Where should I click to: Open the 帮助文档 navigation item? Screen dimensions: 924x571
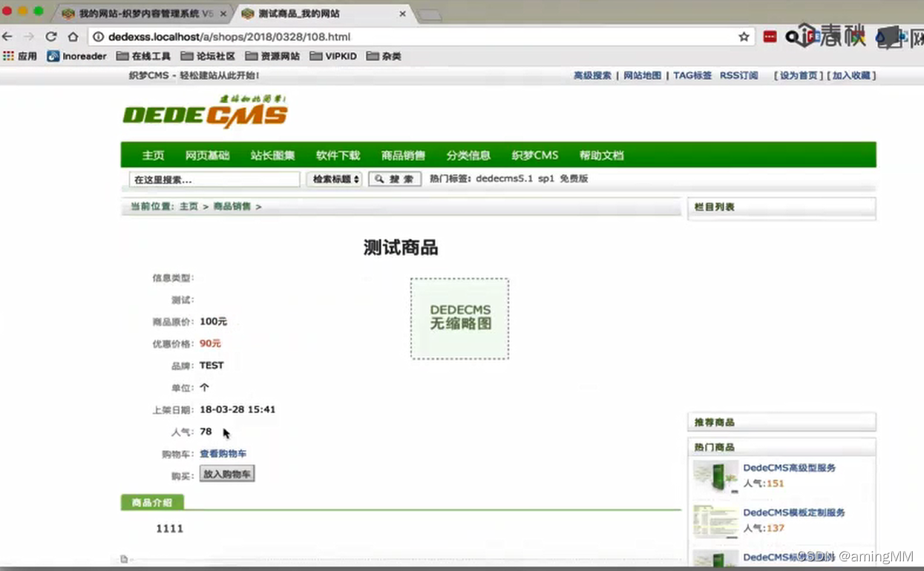(601, 154)
